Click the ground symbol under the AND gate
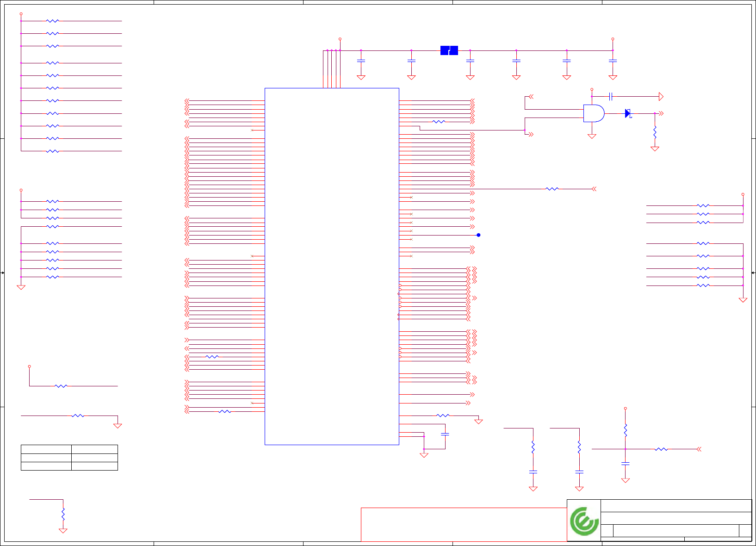The image size is (756, 546). 592,136
